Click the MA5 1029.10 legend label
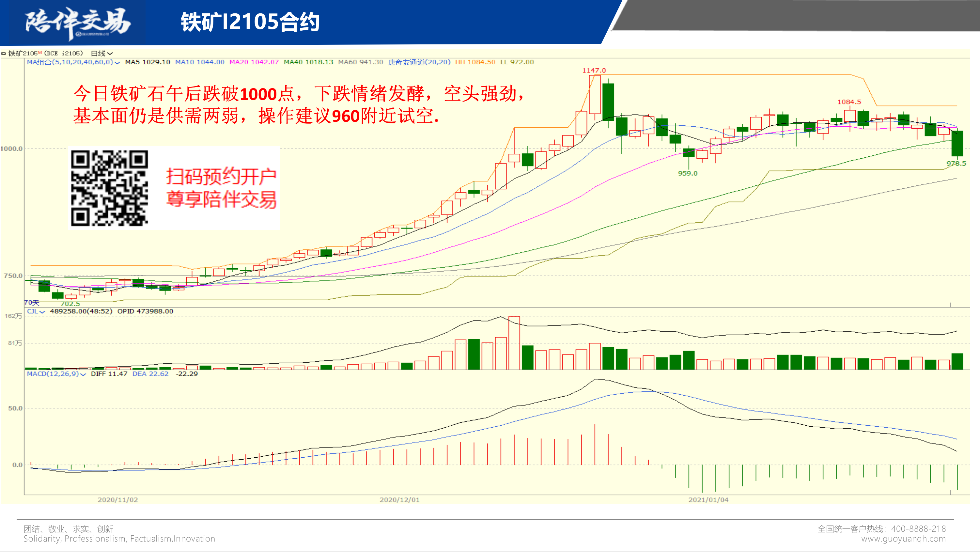The width and height of the screenshot is (980, 552). tap(147, 62)
